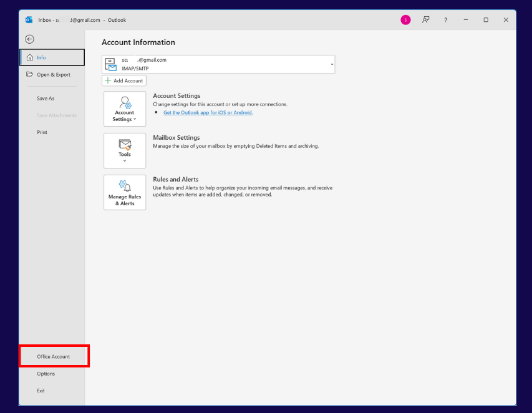Minimize the Outlook window
Viewport: 532px width, 413px height.
tap(466, 20)
